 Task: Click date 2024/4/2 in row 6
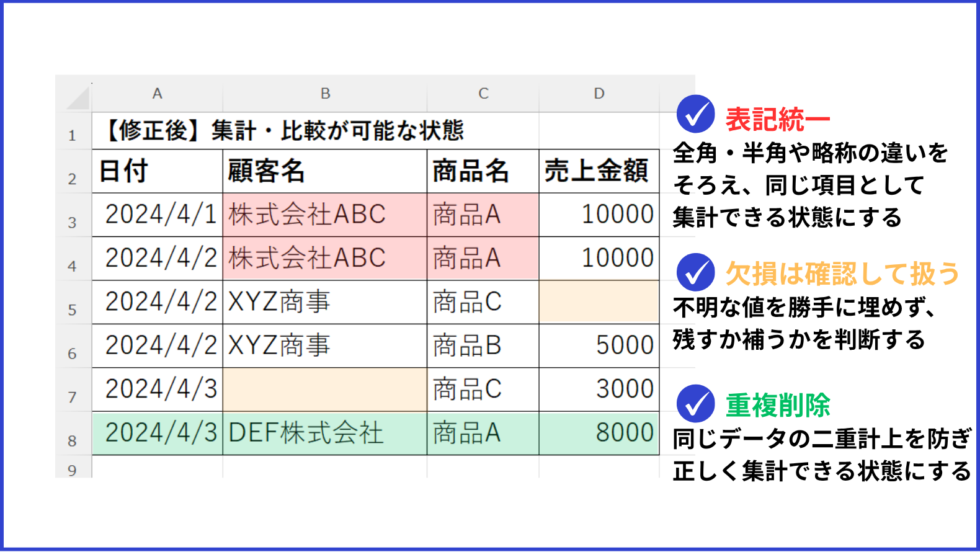(158, 346)
